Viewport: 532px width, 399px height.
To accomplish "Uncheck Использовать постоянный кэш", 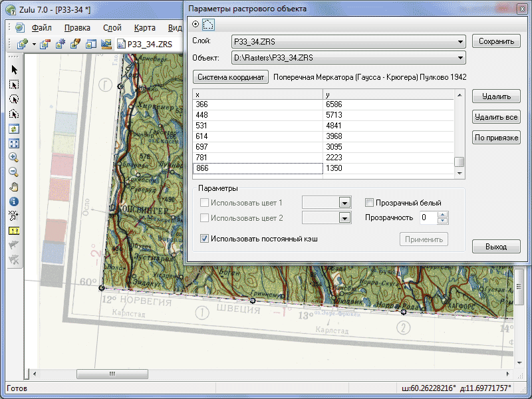I will tap(205, 238).
